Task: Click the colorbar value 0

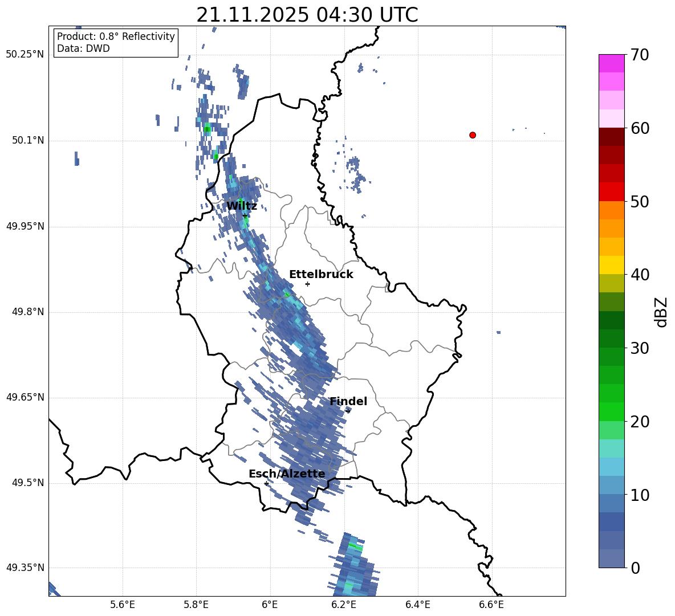Action: click(x=636, y=568)
